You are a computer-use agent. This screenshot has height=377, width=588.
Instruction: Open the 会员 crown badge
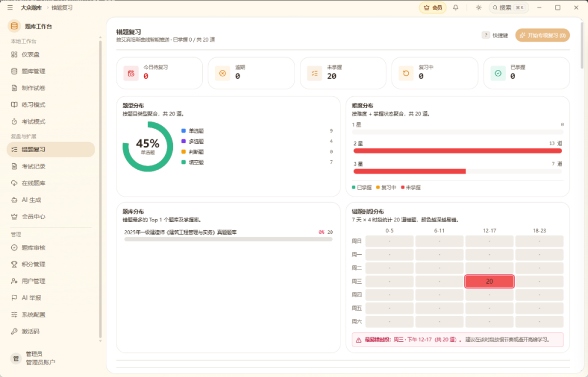(x=433, y=8)
